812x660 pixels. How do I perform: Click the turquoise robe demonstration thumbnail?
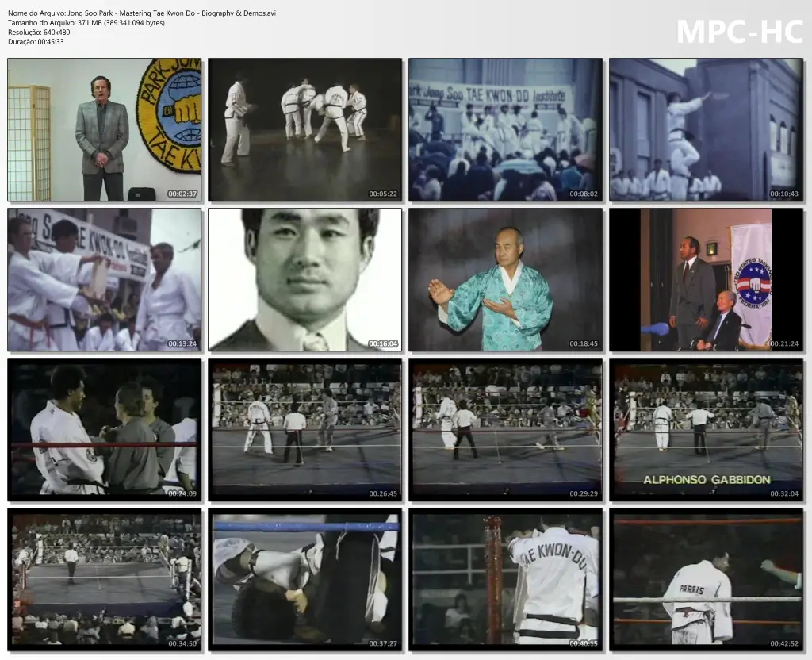(506, 279)
